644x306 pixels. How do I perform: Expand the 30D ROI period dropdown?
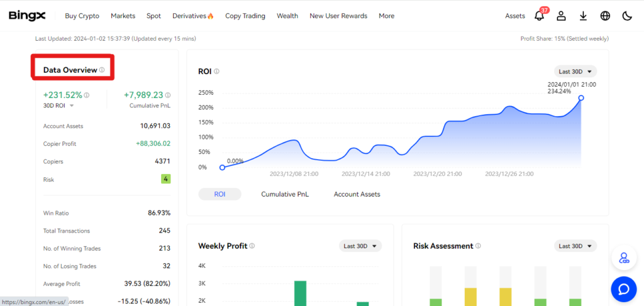(58, 106)
